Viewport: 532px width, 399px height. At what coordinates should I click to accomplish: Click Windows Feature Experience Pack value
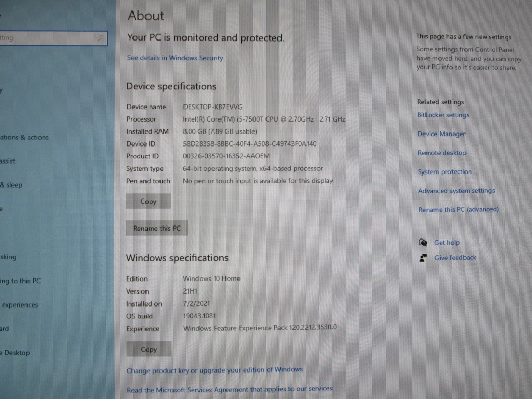[x=260, y=328]
